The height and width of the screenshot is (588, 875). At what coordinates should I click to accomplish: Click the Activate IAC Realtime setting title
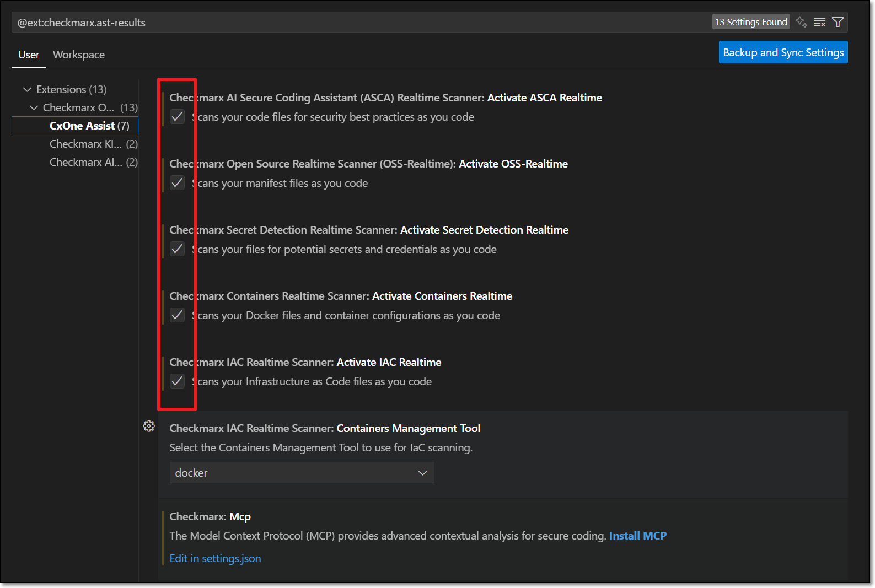[389, 362]
